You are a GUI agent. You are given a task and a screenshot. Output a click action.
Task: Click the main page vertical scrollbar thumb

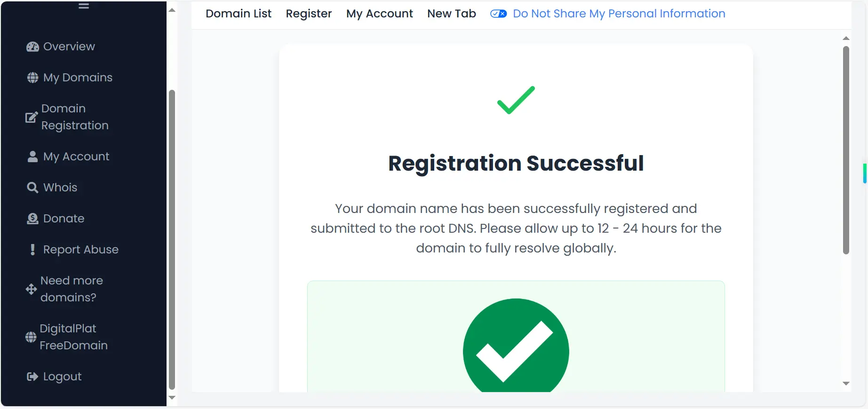[x=846, y=150]
